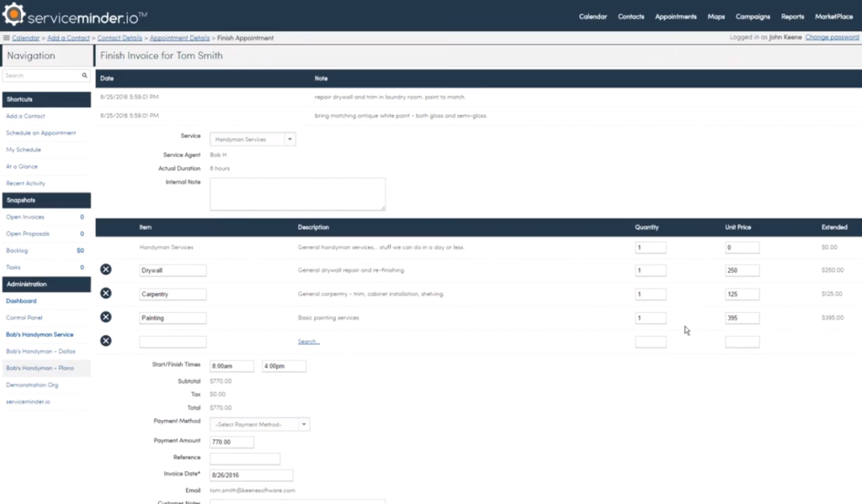862x504 pixels.
Task: Click the serviceminder.io gear logo
Action: (x=13, y=14)
